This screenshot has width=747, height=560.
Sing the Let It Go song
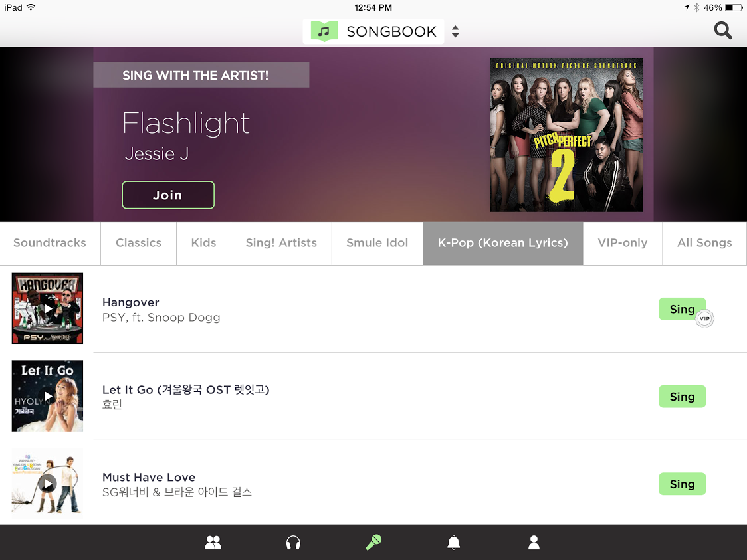tap(683, 396)
